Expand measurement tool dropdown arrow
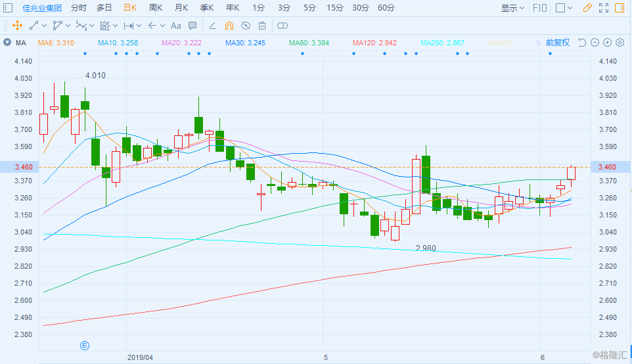The height and width of the screenshot is (364, 632). click(115, 26)
